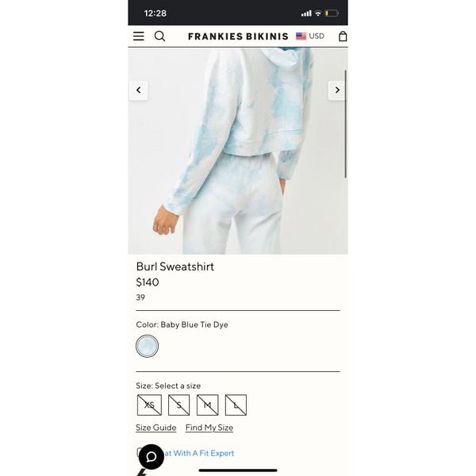476x476 pixels.
Task: Chat With A Fit Expert link
Action: pyautogui.click(x=199, y=453)
